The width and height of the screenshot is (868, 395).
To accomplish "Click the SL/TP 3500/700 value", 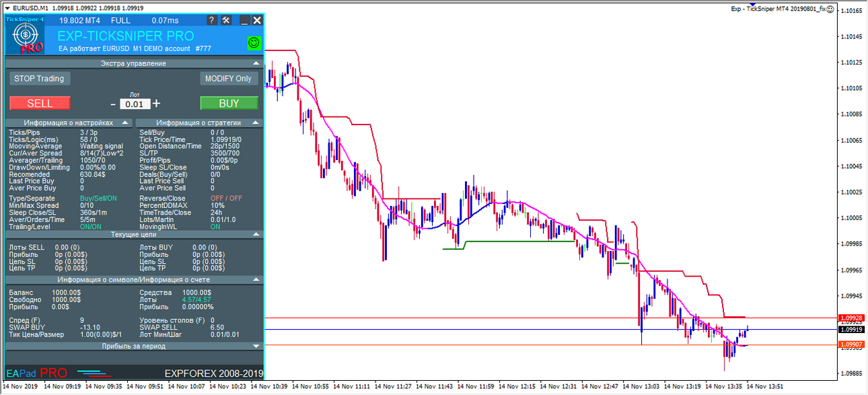I will pos(225,153).
